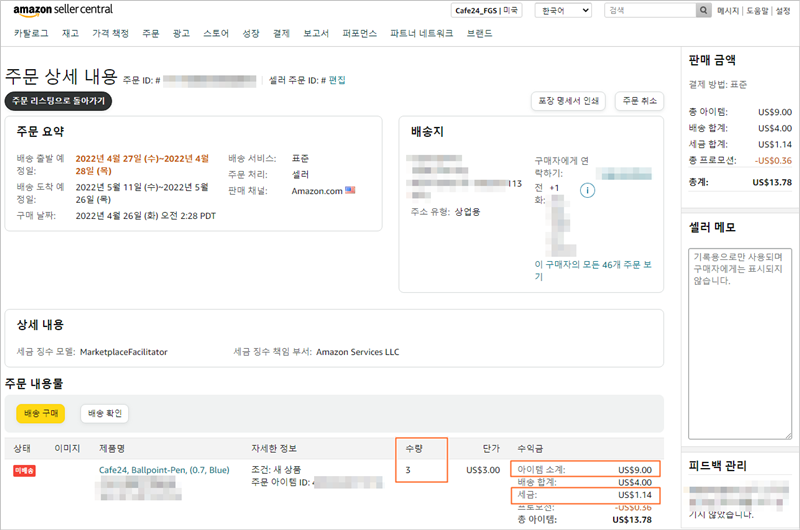
Task: Click the 배송 확인 button
Action: [x=105, y=413]
